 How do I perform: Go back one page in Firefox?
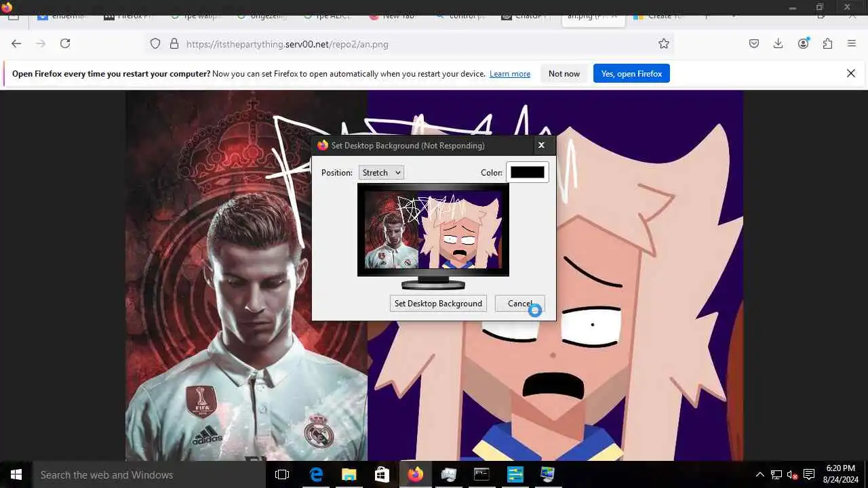(16, 43)
